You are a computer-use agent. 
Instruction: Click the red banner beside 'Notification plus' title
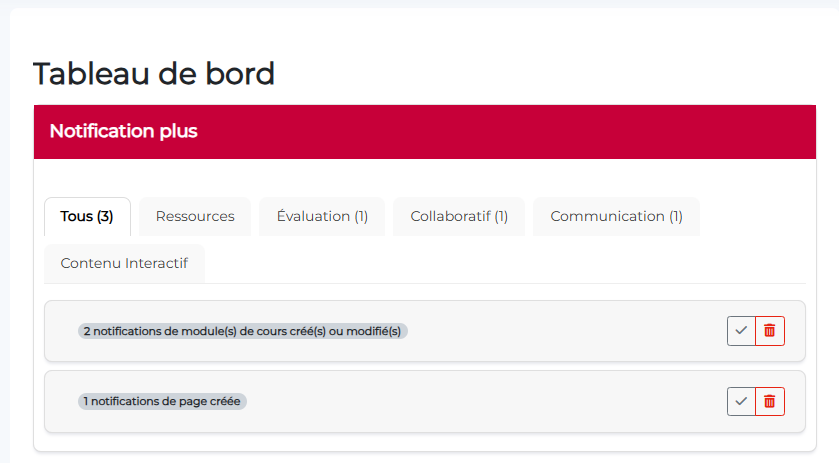point(500,131)
